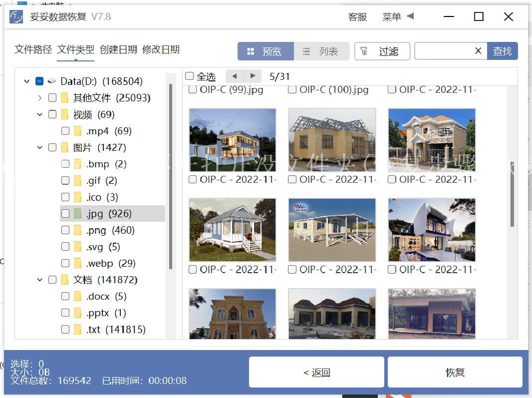Switch to the 修改日期 tab
The height and width of the screenshot is (398, 532).
[161, 49]
